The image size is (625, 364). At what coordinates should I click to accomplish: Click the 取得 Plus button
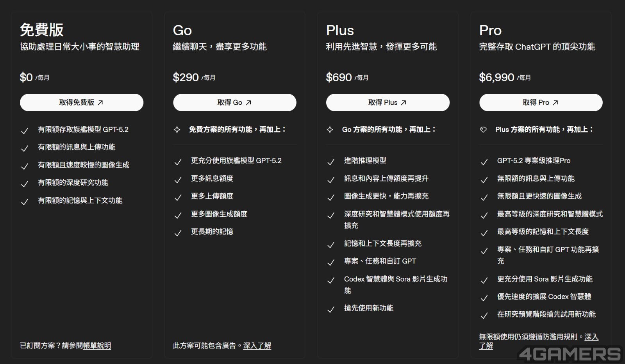387,102
